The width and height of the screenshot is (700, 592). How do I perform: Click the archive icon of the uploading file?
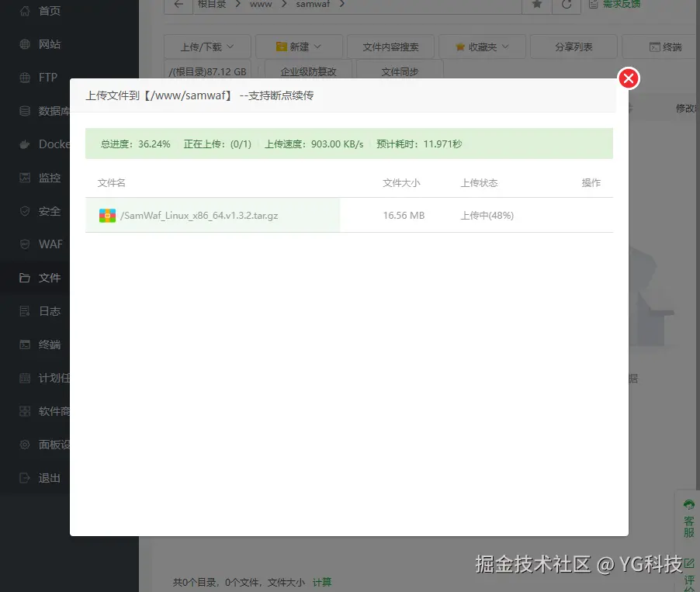[x=107, y=215]
